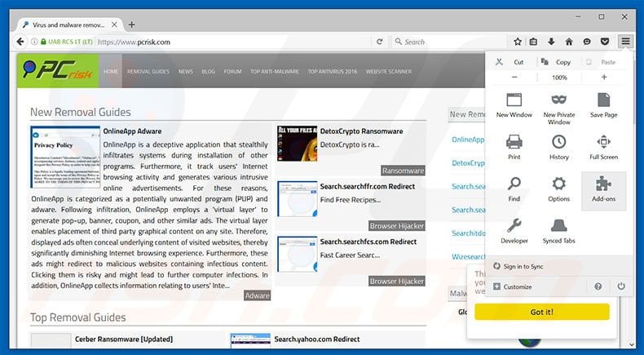Click the page scrollbar down arrow
The image size is (644, 355).
[631, 344]
